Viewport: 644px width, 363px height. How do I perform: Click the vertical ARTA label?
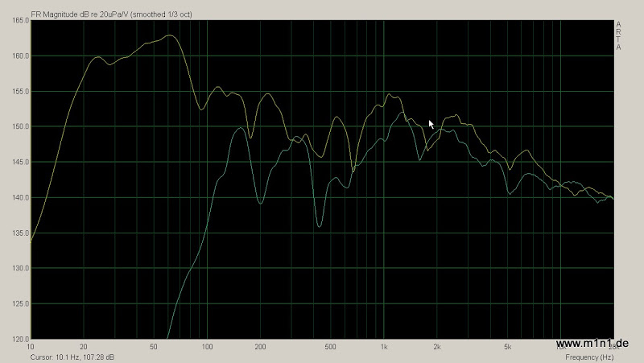click(x=618, y=36)
